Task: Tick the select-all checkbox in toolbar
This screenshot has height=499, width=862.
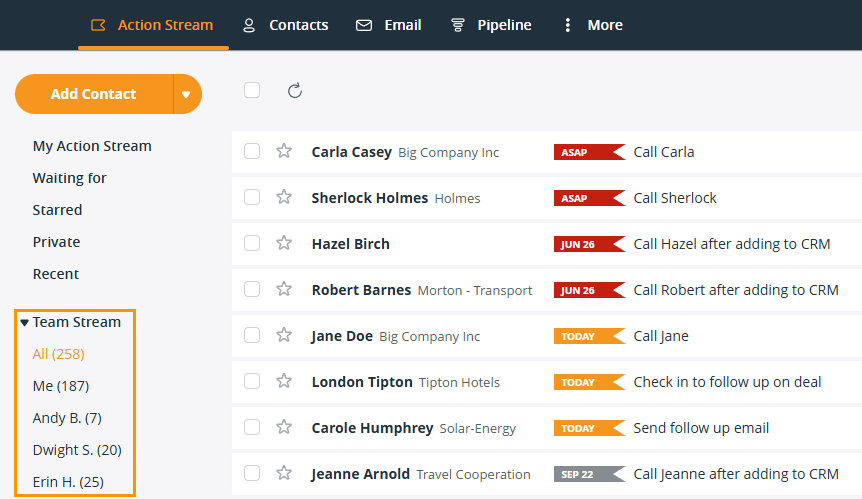Action: point(252,91)
